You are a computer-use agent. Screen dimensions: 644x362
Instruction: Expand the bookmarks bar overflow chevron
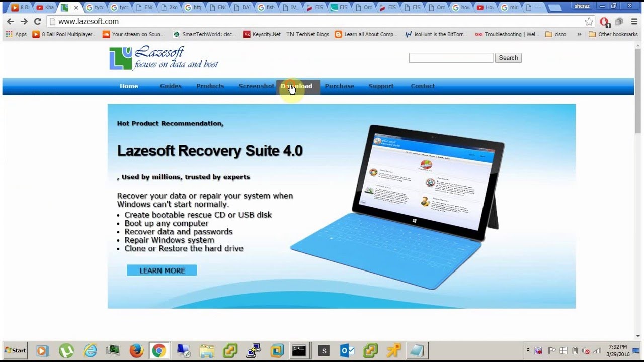(579, 34)
